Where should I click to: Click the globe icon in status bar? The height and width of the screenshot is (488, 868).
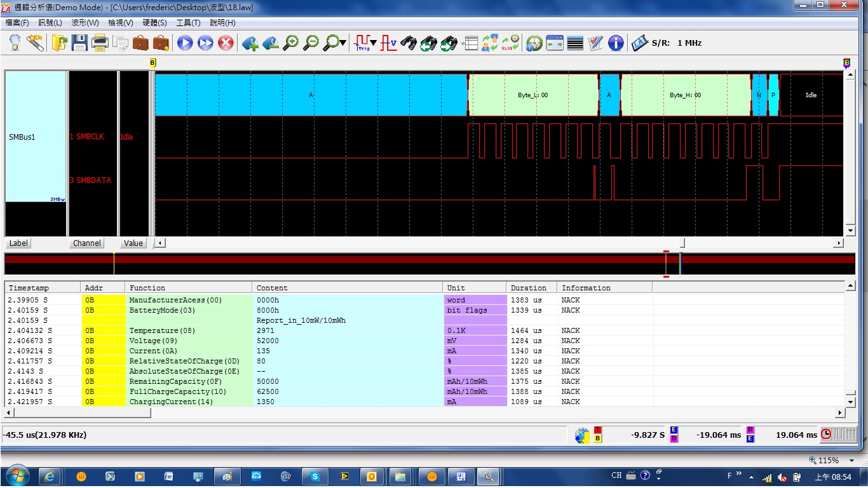click(582, 435)
